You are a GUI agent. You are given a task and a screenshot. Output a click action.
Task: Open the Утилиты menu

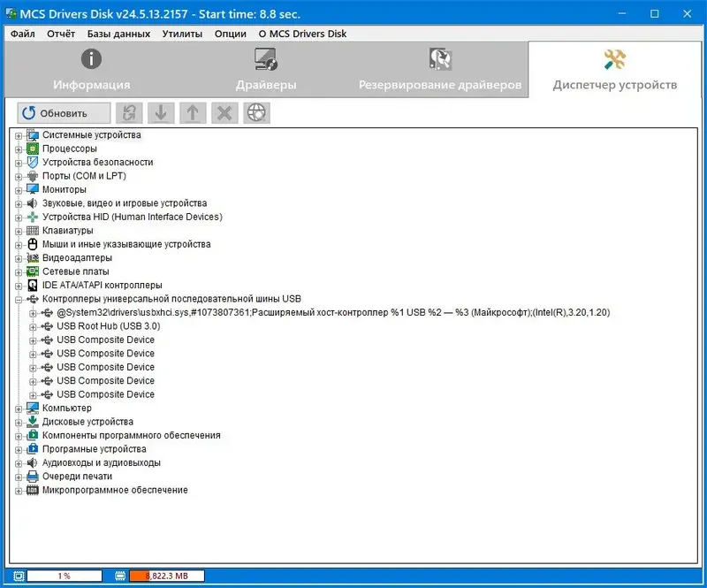182,34
